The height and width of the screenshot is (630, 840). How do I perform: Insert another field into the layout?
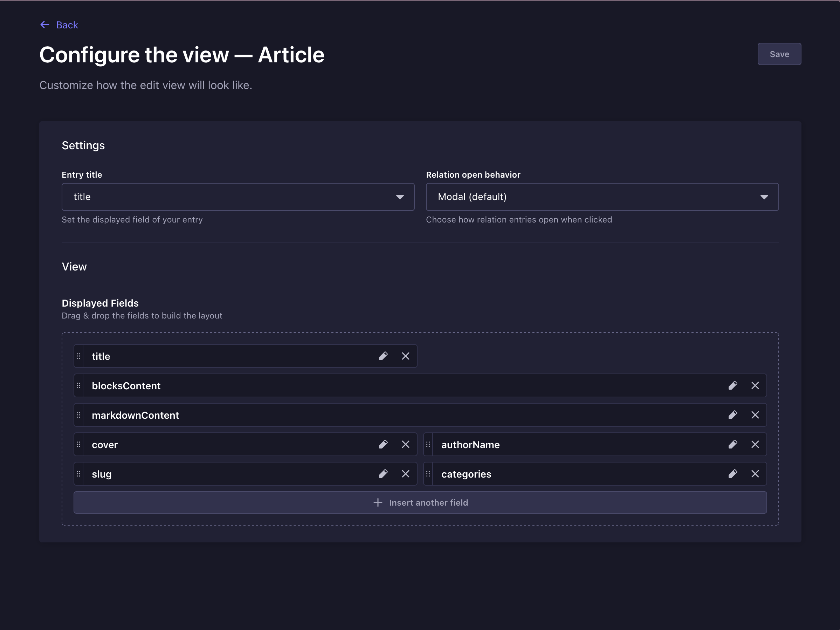[x=420, y=502]
